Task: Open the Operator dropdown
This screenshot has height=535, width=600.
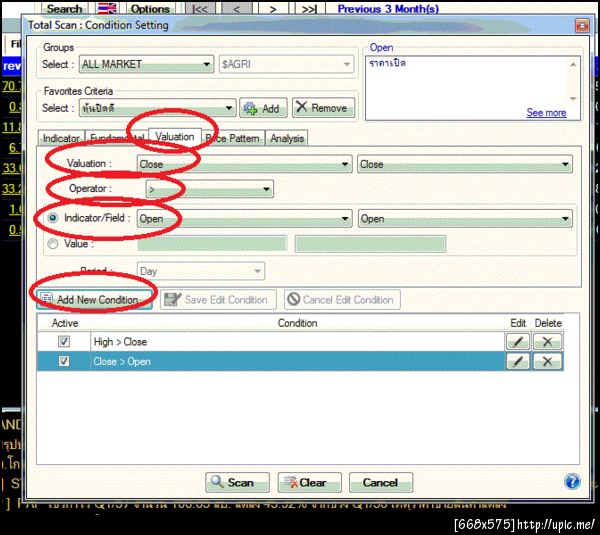Action: pyautogui.click(x=210, y=189)
